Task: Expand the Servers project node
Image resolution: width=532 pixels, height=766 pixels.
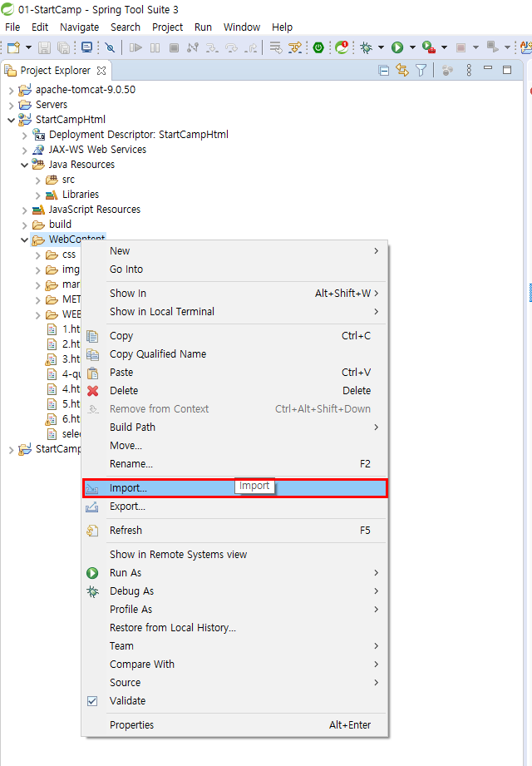Action: [x=11, y=105]
